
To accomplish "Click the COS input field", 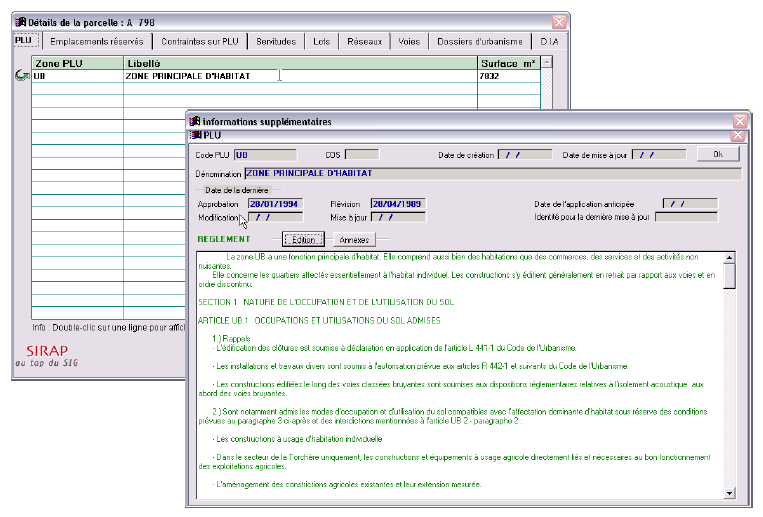I will (362, 155).
